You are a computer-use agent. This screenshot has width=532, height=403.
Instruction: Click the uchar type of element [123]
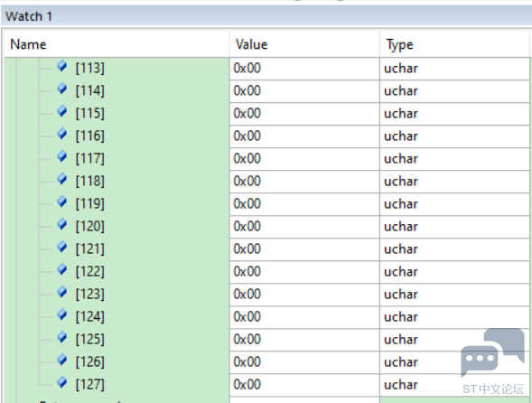point(401,294)
